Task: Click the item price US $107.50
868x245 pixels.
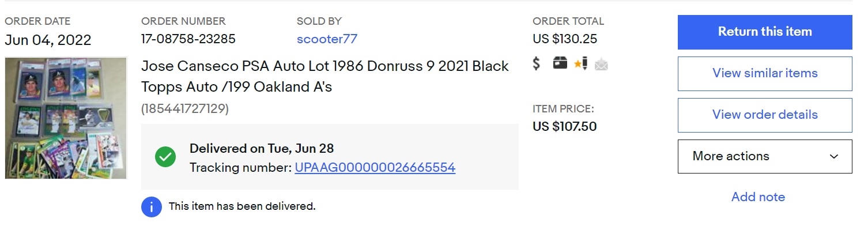Action: tap(565, 126)
